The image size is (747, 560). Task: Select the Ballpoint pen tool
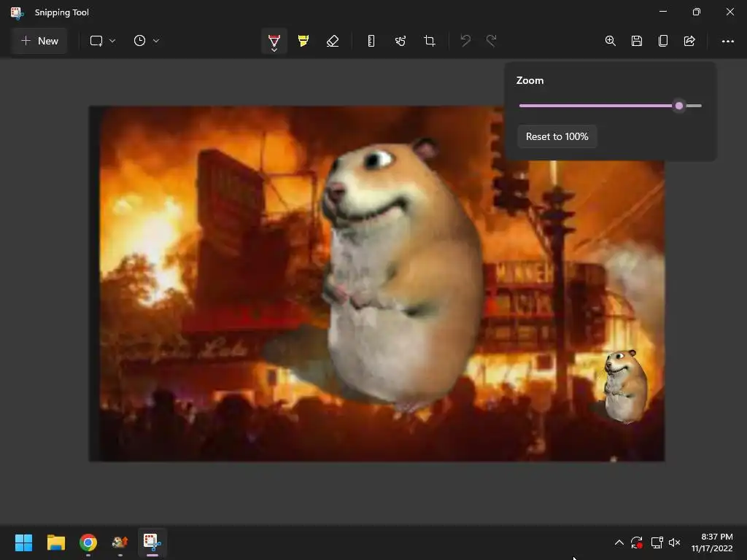(x=274, y=39)
